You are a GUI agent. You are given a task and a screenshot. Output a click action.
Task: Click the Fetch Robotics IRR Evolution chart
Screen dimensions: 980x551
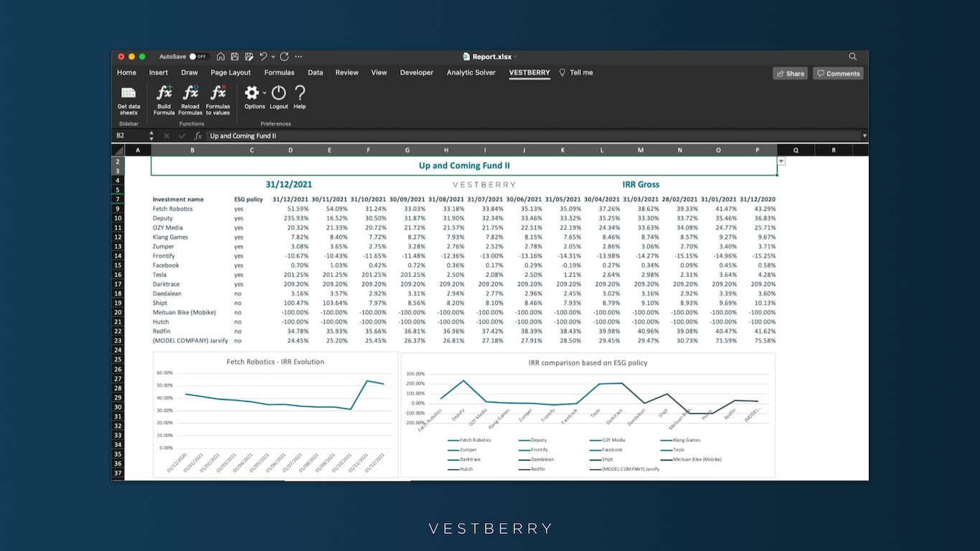(275, 414)
